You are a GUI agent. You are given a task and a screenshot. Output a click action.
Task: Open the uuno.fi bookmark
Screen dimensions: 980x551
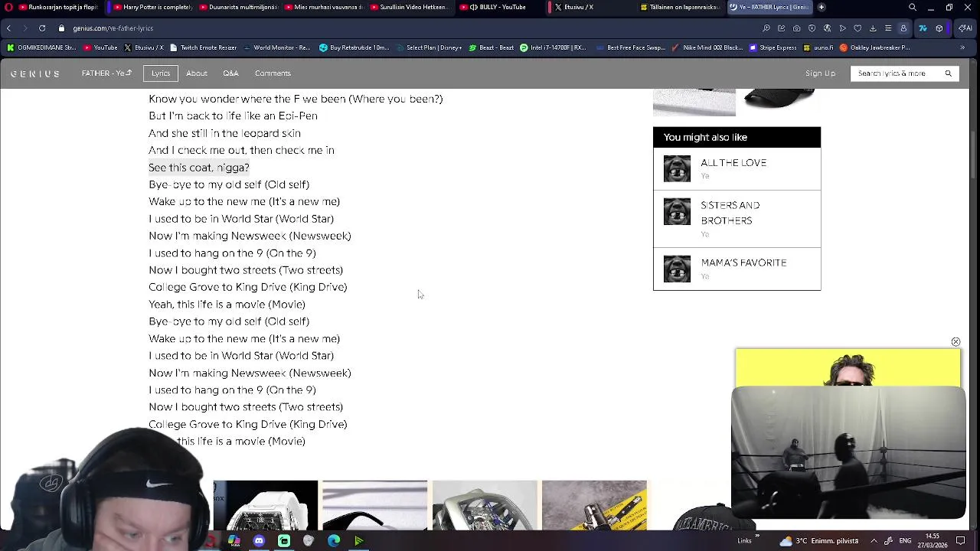pos(817,47)
